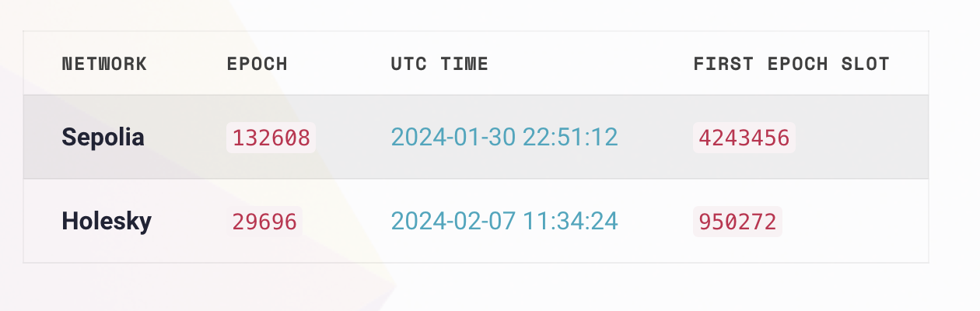The width and height of the screenshot is (980, 311).
Task: Select Holesky epoch value 29696
Action: (x=264, y=222)
